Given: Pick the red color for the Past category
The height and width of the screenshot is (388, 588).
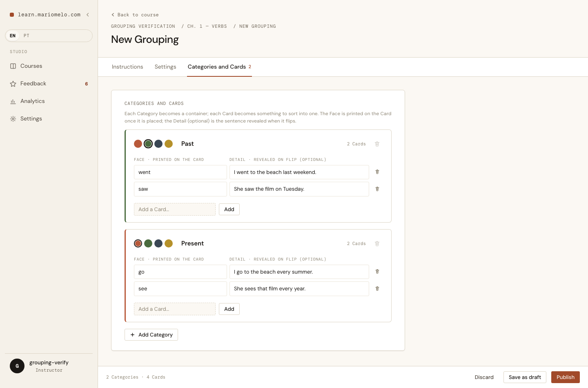Looking at the screenshot, I should tap(138, 144).
